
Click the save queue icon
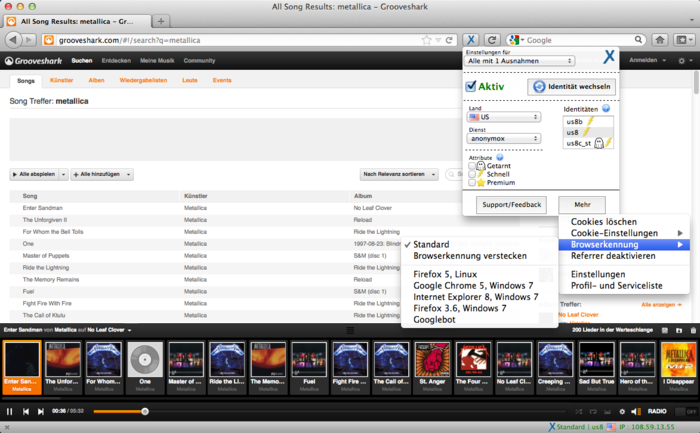click(665, 330)
